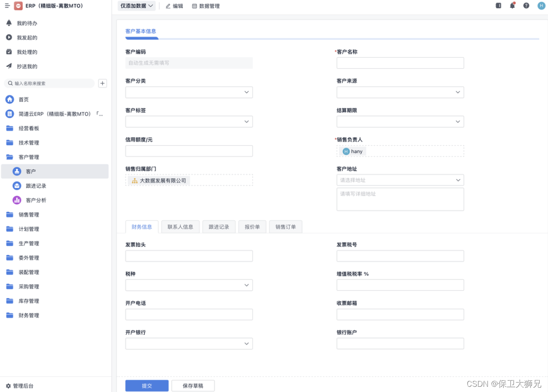
Task: Expand the 装配管理 folder
Action: pos(10,272)
